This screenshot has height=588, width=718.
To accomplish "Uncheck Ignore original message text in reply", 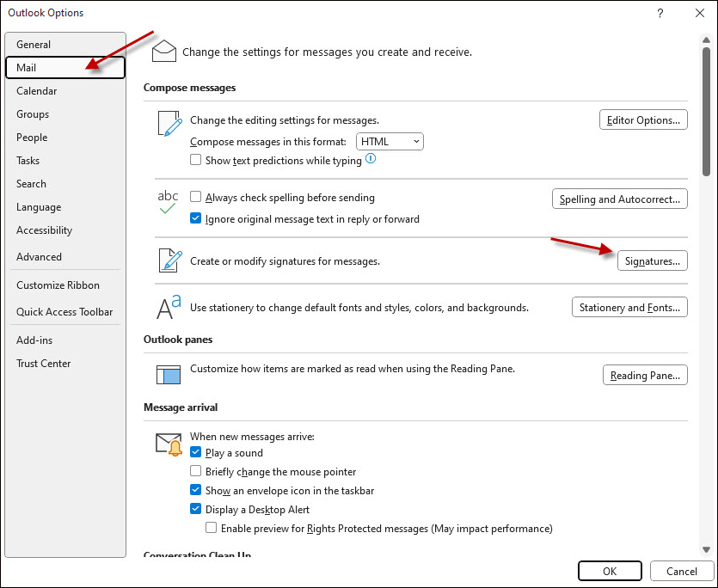I will tap(195, 218).
